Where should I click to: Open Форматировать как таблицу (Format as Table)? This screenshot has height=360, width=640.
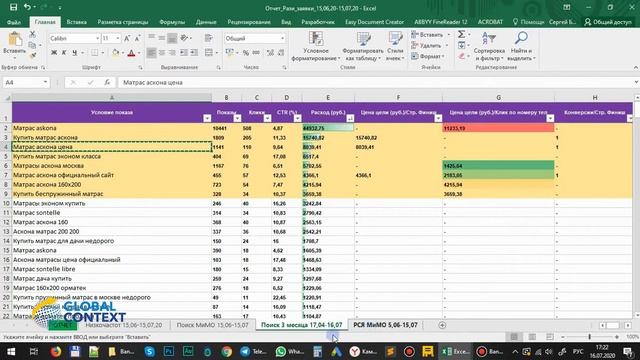point(362,46)
